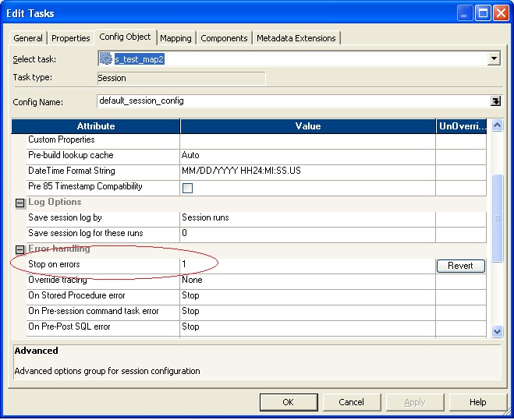Toggle Pre 85 Timestamp Compatibility checkbox

(x=187, y=188)
